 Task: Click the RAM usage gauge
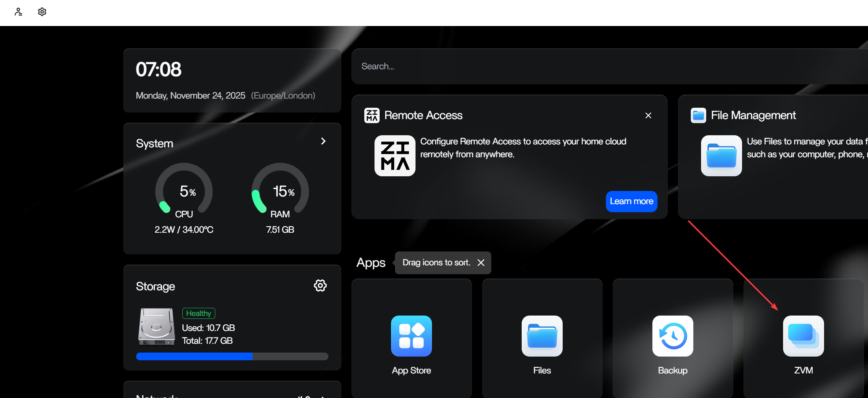[x=280, y=191]
